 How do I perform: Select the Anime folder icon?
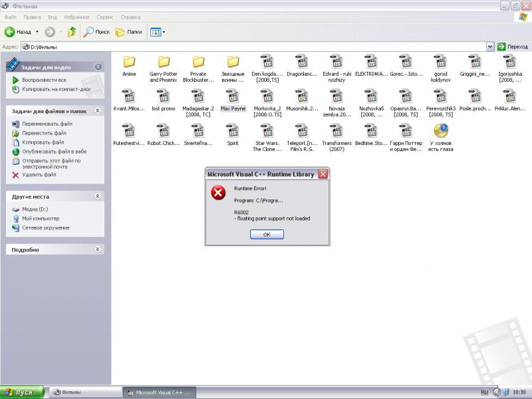129,62
